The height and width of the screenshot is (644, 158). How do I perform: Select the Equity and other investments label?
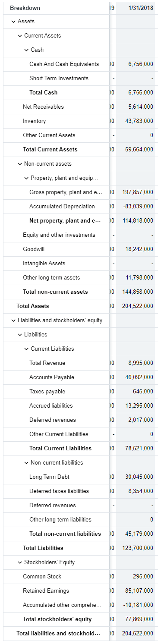59,235
